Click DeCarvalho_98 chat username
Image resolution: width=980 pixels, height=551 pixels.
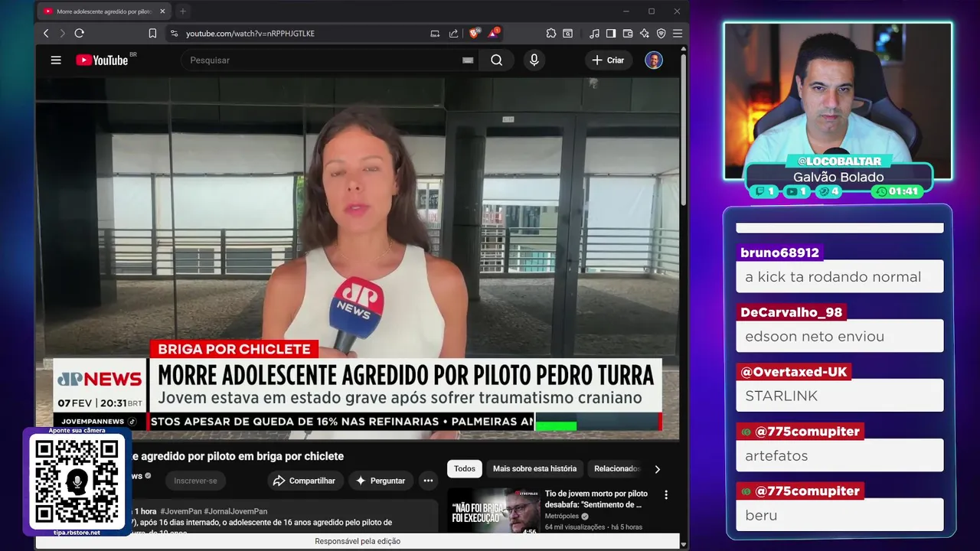tap(791, 312)
